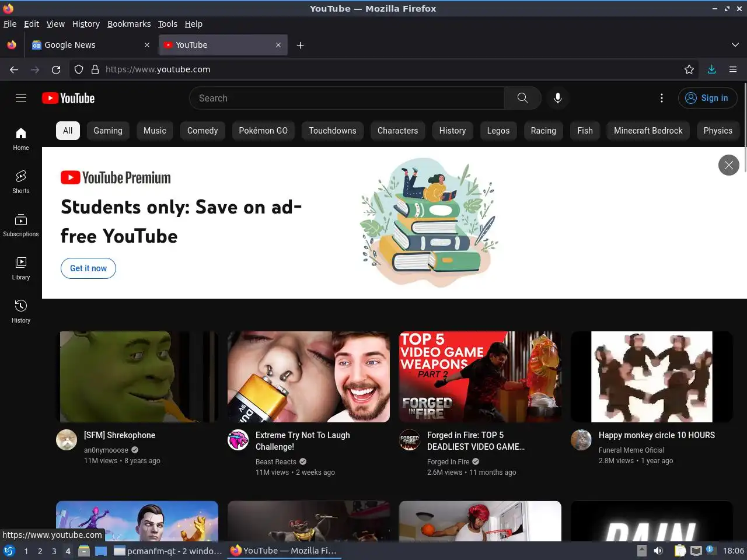Open Extreme Try Not To Laugh Challenge title
Screen dimensions: 747x560
coord(303,441)
